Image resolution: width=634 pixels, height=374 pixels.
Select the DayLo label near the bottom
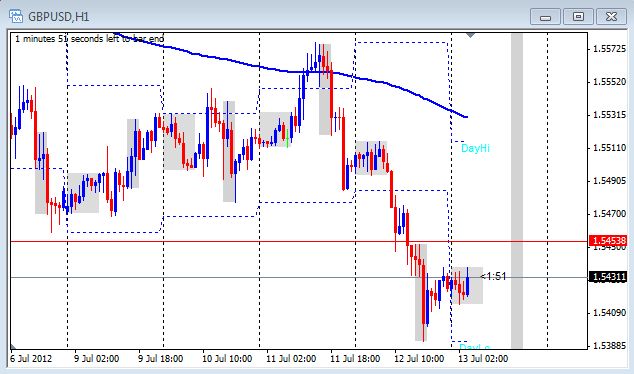pos(475,347)
